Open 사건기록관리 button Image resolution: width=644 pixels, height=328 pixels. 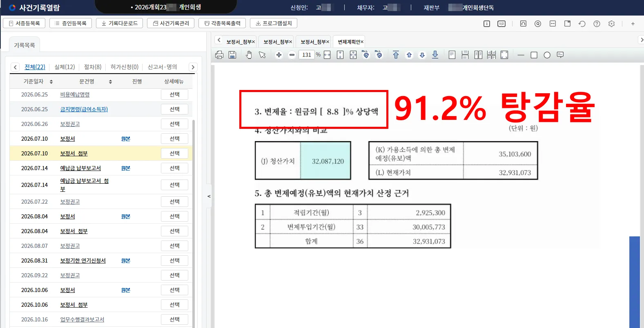click(x=171, y=23)
